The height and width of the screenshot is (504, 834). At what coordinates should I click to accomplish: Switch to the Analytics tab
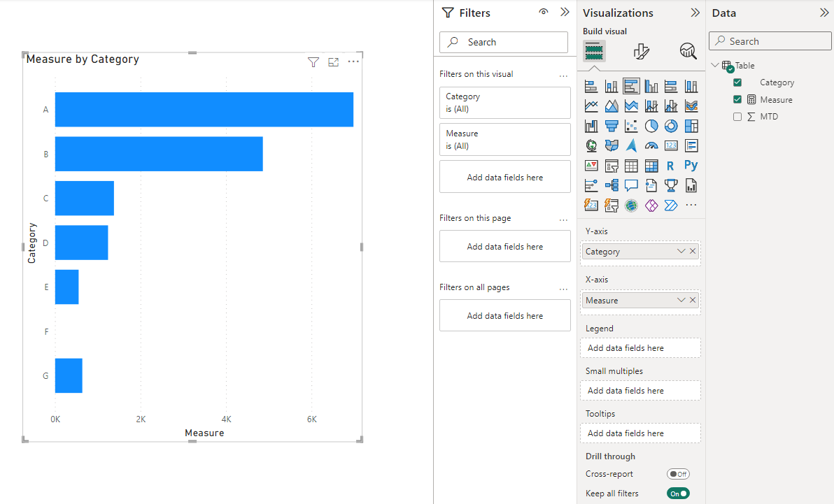click(x=688, y=51)
